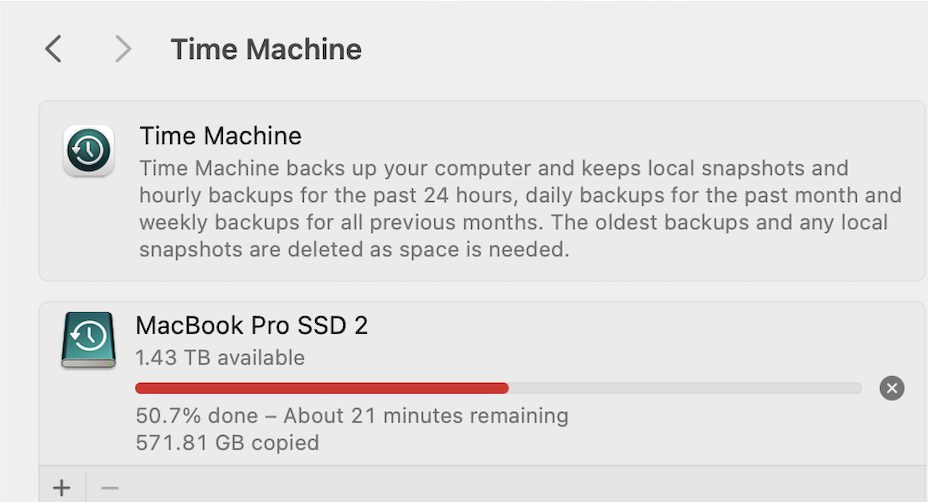Click the gray unfilled part of progress bar

(x=685, y=388)
